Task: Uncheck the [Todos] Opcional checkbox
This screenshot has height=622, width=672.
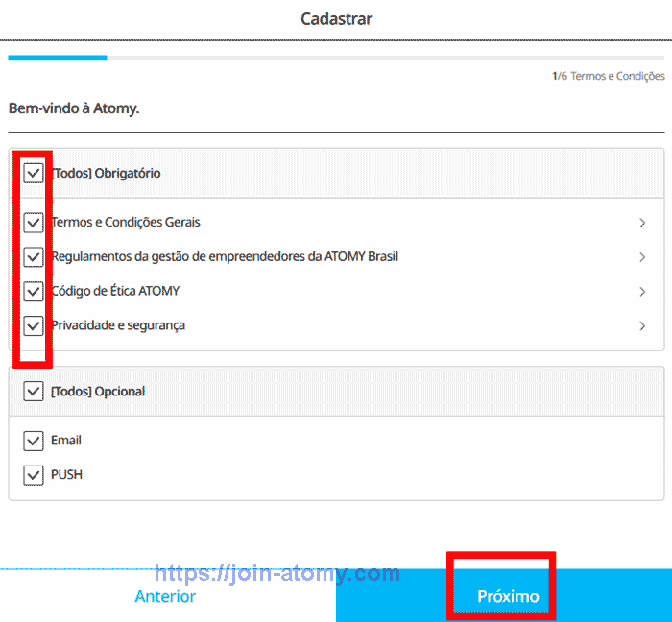Action: (34, 391)
